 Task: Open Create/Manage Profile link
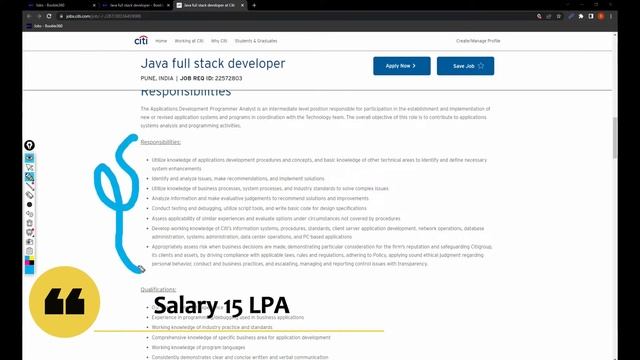coord(478,41)
